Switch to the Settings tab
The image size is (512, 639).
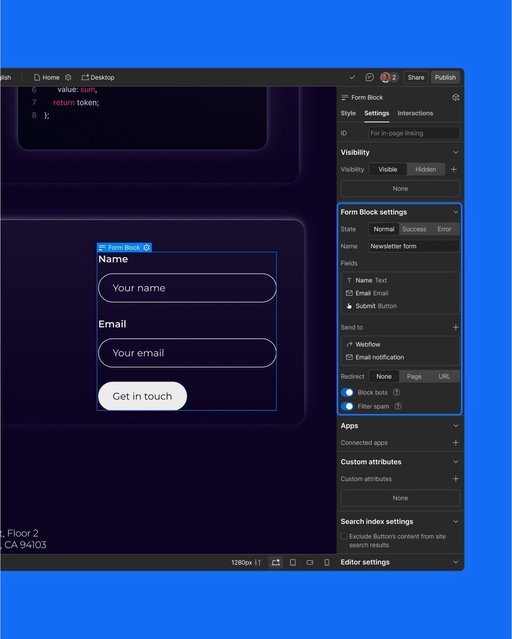[x=377, y=113]
